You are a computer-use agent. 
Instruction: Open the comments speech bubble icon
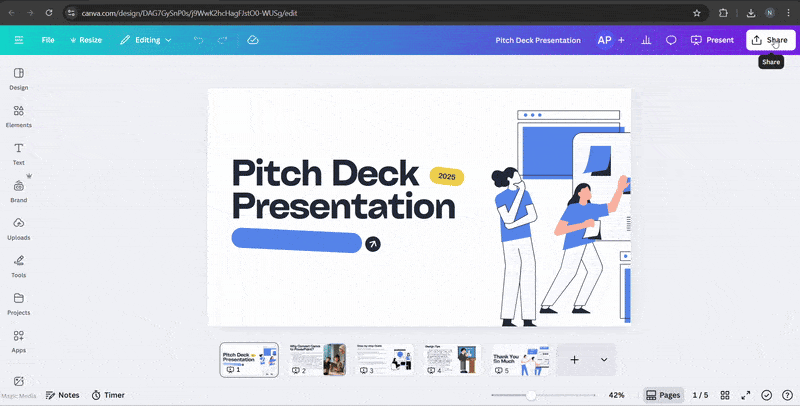(x=672, y=40)
